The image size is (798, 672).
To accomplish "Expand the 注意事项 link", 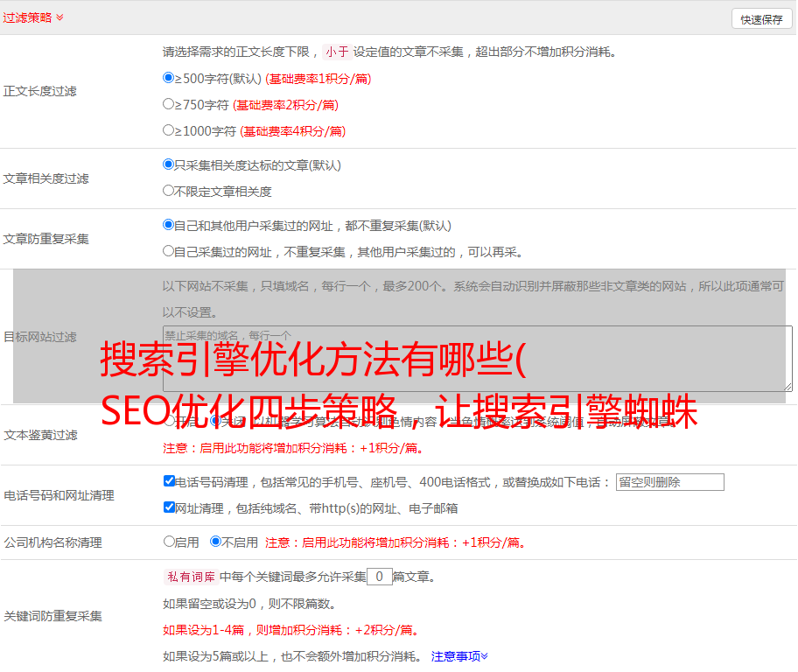I will point(459,656).
